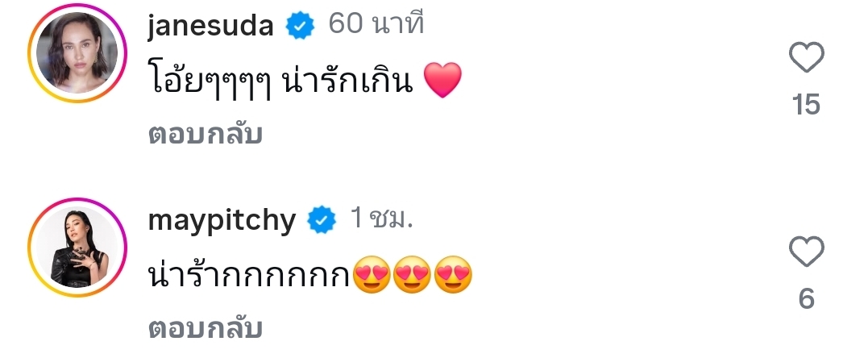
Task: Reply to maypitchy's comment via ตอบกลับ
Action: coord(206,329)
